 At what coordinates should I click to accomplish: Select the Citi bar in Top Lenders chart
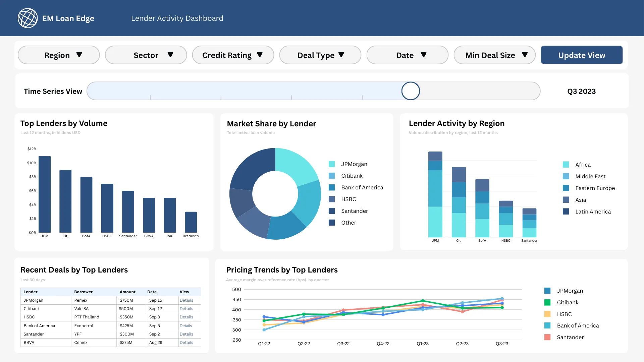(65, 201)
